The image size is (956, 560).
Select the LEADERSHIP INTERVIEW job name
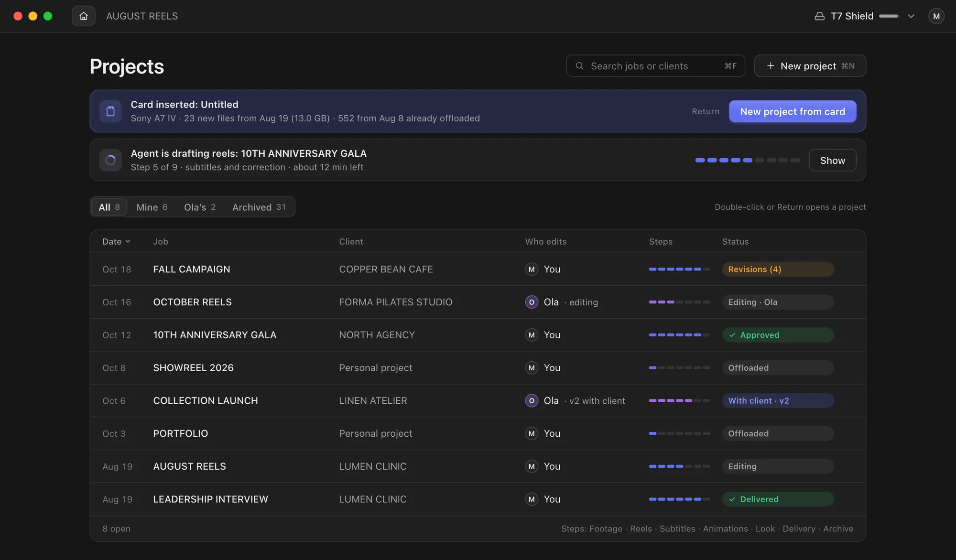(210, 499)
